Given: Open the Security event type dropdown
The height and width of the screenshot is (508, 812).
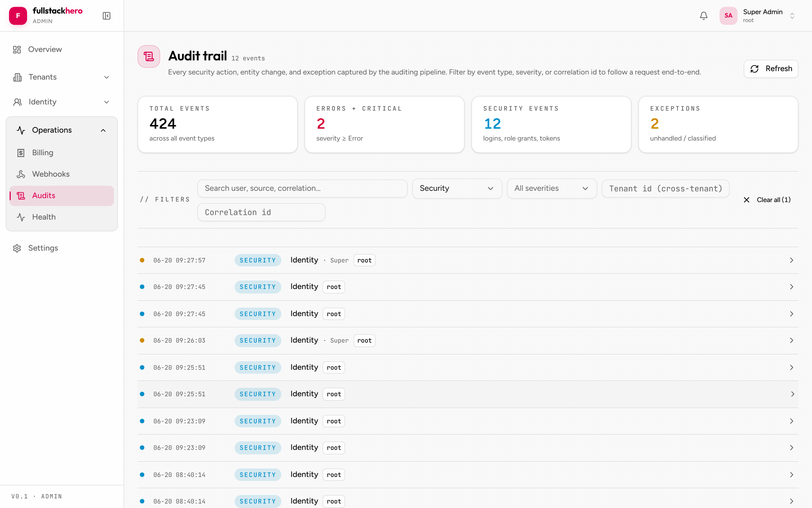Looking at the screenshot, I should (457, 189).
